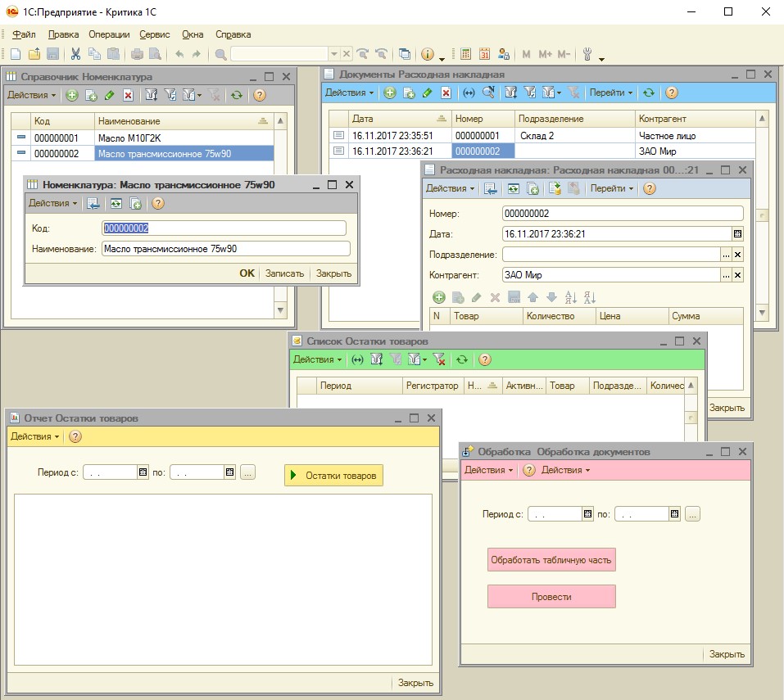Open the Операции menu

(x=110, y=34)
